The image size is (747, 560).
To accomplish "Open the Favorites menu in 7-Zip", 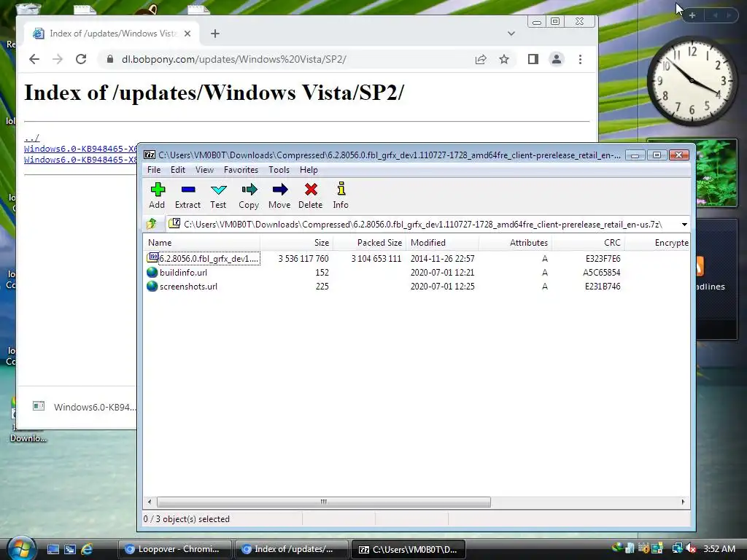I will point(241,169).
